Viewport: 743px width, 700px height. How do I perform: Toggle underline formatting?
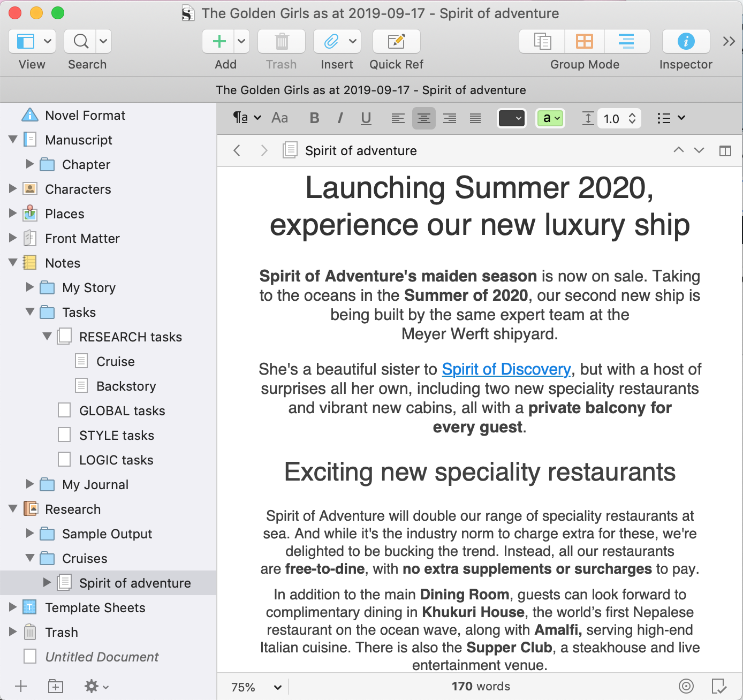click(366, 118)
